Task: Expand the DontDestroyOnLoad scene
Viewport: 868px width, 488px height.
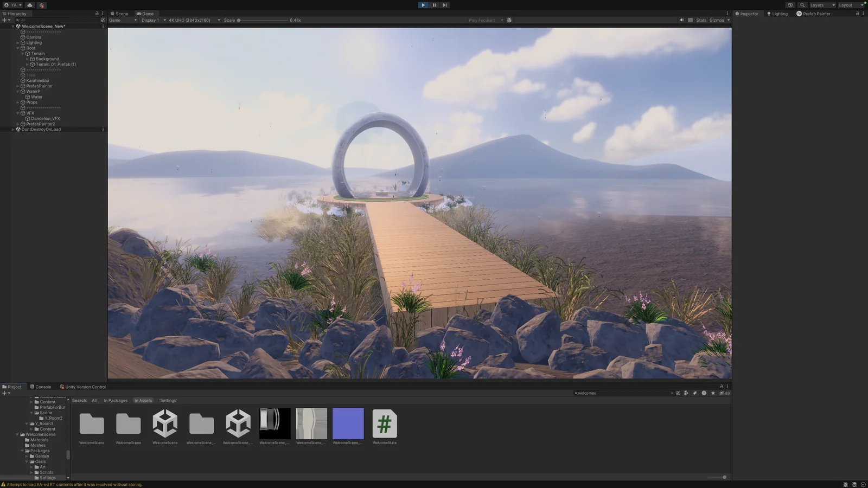Action: coord(13,129)
